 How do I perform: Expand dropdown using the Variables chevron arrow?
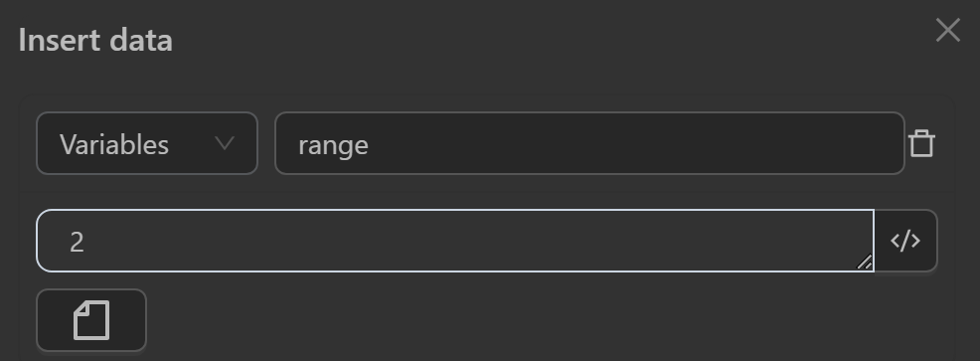click(x=225, y=143)
